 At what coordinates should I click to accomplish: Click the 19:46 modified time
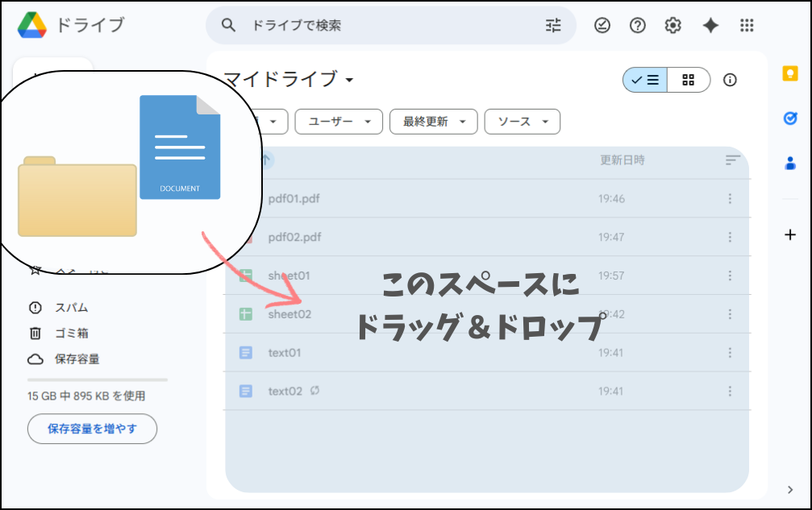(x=611, y=199)
